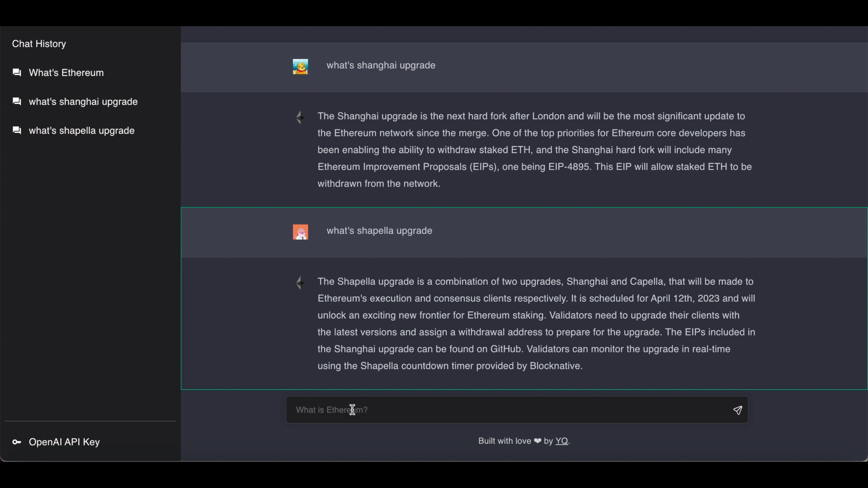Click the what's shanghai upgrade question message
868x488 pixels.
click(x=381, y=66)
